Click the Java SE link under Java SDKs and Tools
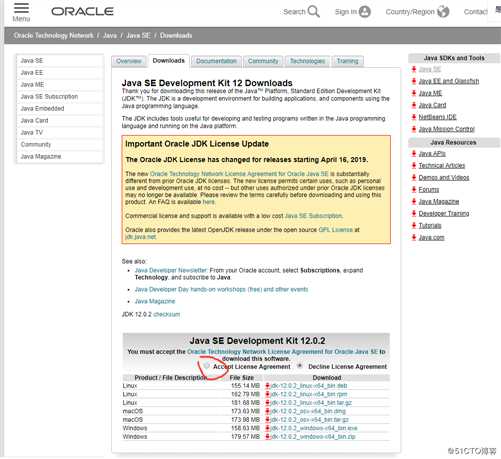This screenshot has width=501, height=459. [430, 69]
